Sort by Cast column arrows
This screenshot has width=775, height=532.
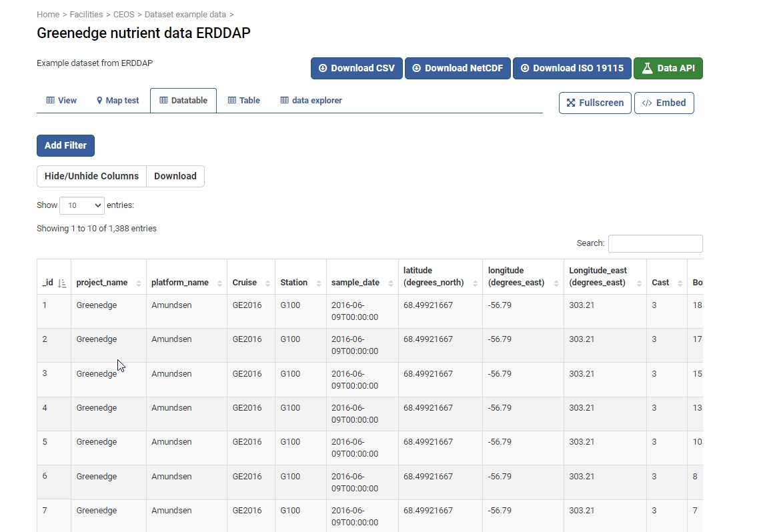(x=680, y=283)
